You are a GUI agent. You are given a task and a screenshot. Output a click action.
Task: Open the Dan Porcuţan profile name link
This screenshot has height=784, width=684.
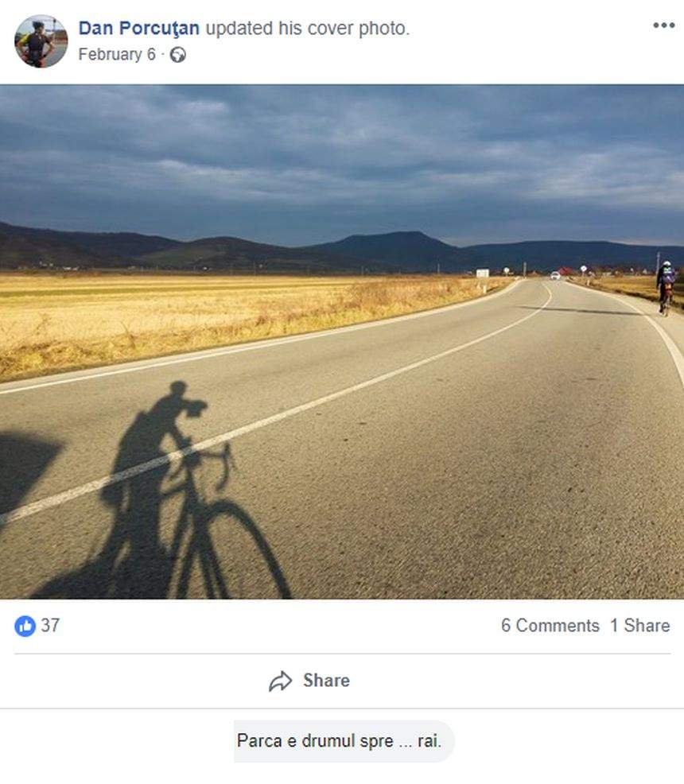coord(139,29)
